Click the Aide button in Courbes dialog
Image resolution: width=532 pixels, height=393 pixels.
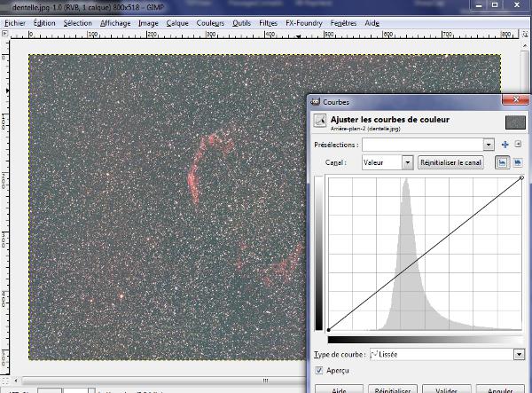(x=339, y=389)
